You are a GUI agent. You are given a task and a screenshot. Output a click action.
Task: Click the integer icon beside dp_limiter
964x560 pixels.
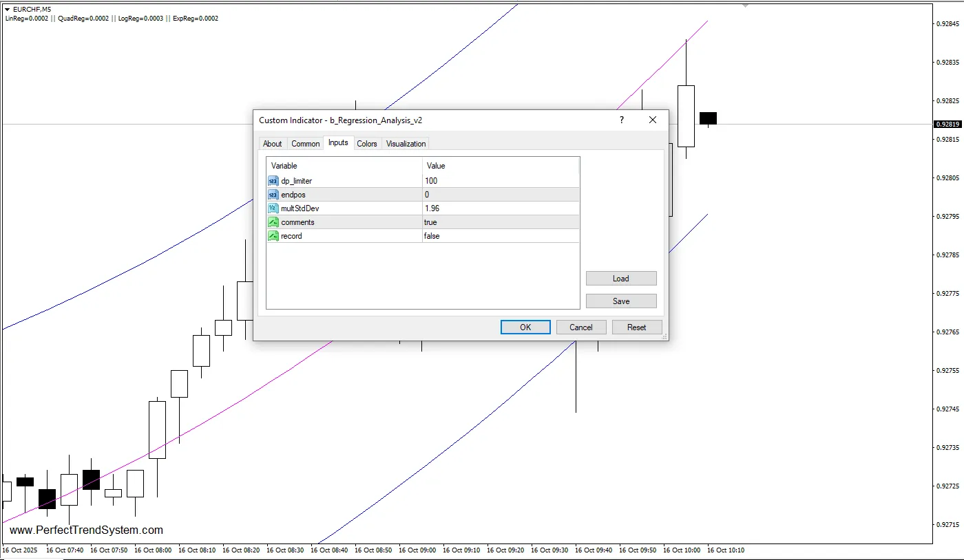[x=273, y=180]
